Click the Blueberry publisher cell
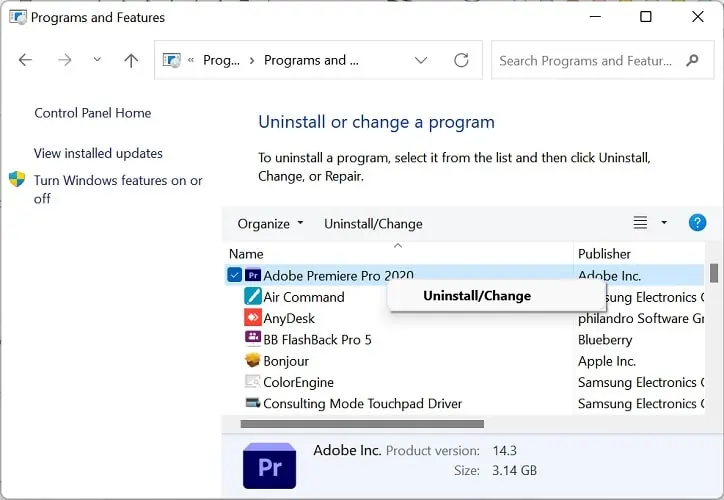 pos(605,340)
